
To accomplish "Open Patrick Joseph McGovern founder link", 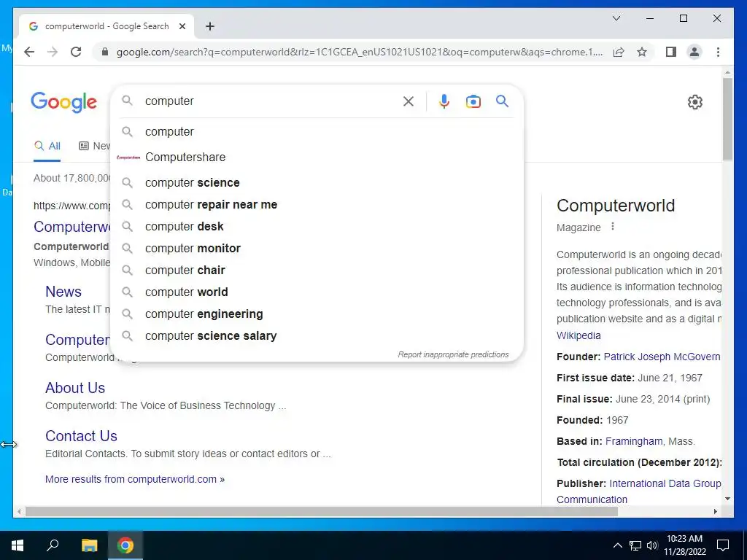I will 662,357.
